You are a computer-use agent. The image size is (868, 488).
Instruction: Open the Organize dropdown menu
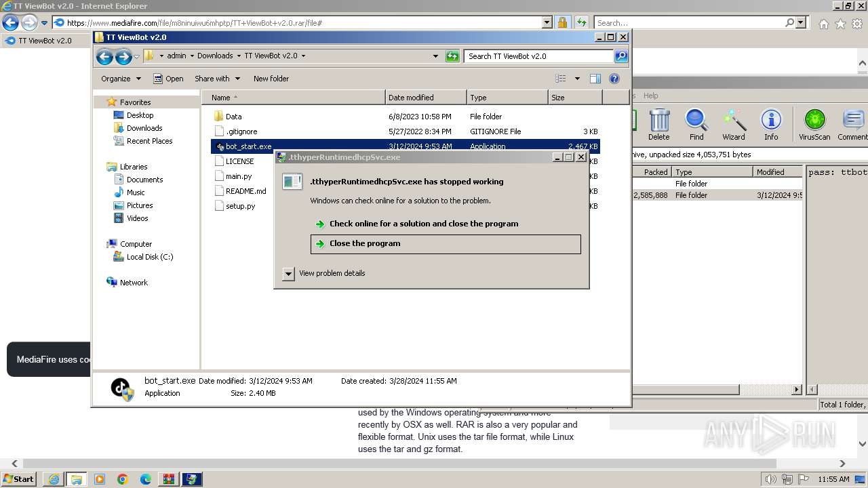[x=121, y=79]
